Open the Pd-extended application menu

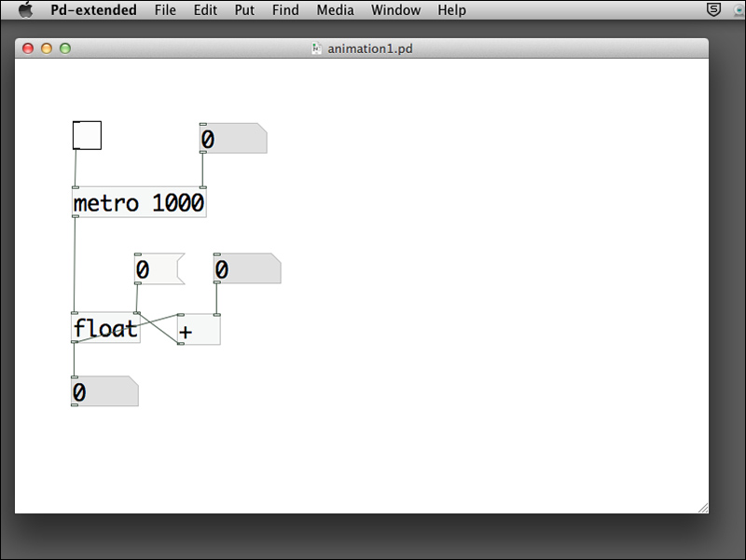point(94,10)
